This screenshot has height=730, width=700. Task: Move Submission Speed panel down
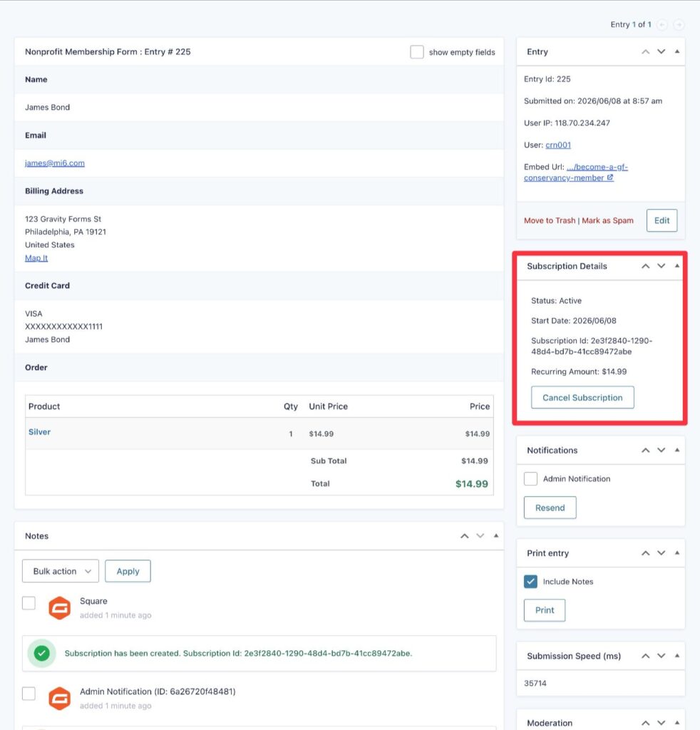(x=662, y=656)
